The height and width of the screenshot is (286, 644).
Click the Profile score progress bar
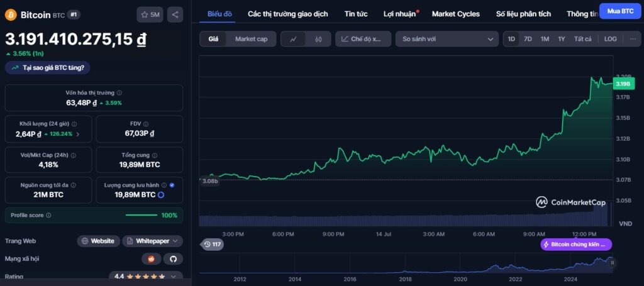pyautogui.click(x=141, y=215)
